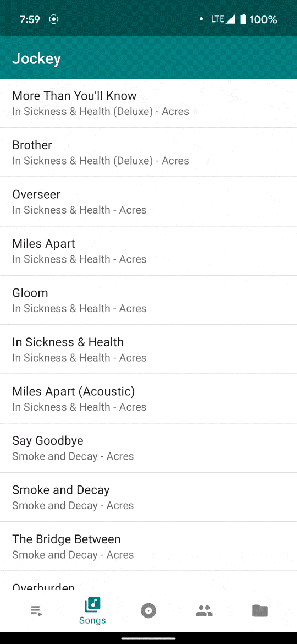Play In Sickness & Health title track
The width and height of the screenshot is (297, 644).
click(x=148, y=350)
